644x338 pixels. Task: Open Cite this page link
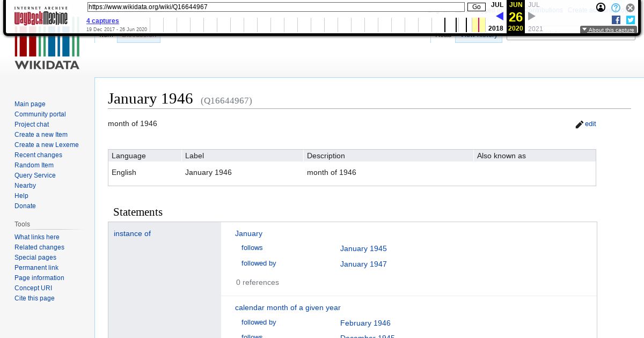coord(34,298)
